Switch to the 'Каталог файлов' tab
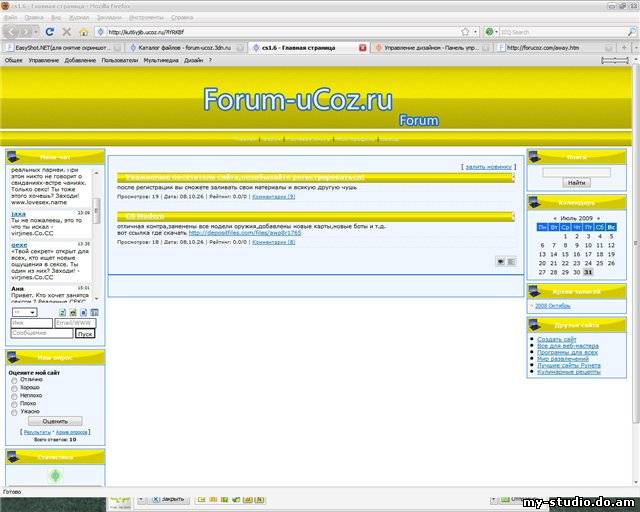Image resolution: width=640 pixels, height=512 pixels. pos(186,48)
